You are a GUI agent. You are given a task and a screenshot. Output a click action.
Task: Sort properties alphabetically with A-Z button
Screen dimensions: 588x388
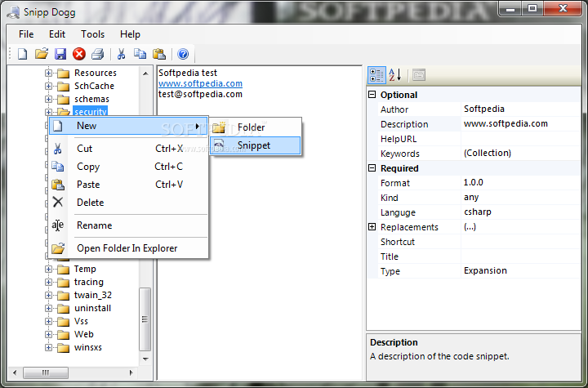coord(395,75)
